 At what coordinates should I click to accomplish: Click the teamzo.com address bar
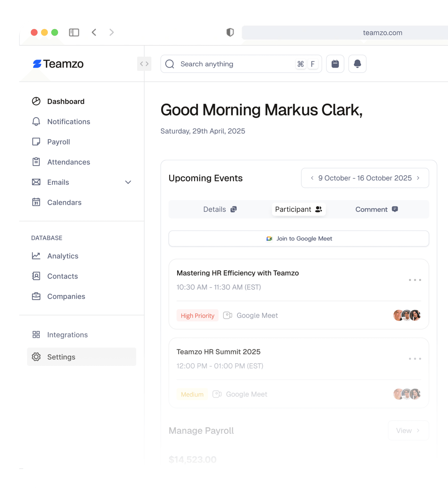[x=345, y=32]
